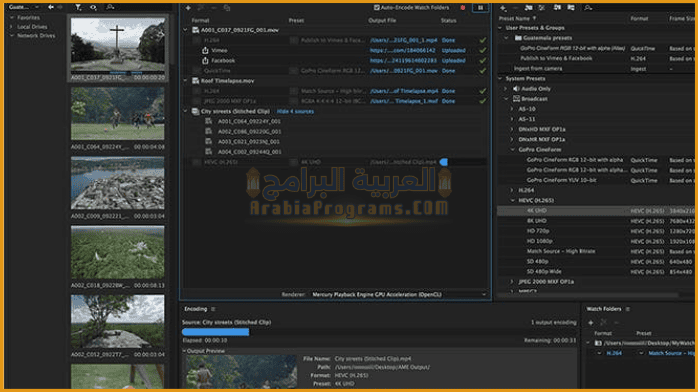This screenshot has width=698, height=392.
Task: Click the forward arrow in Media Browser
Action: pos(60,7)
